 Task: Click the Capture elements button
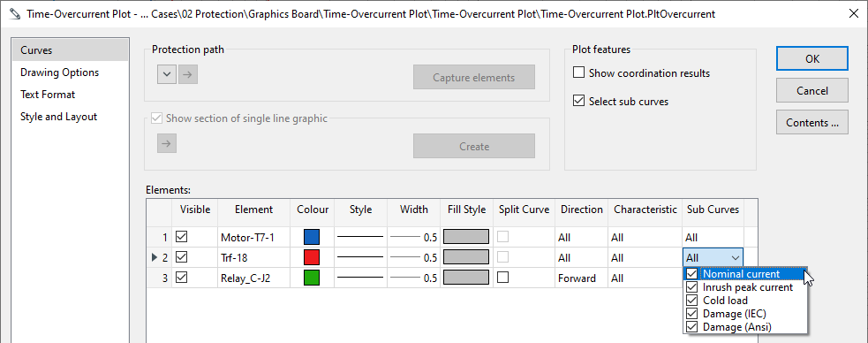point(474,78)
